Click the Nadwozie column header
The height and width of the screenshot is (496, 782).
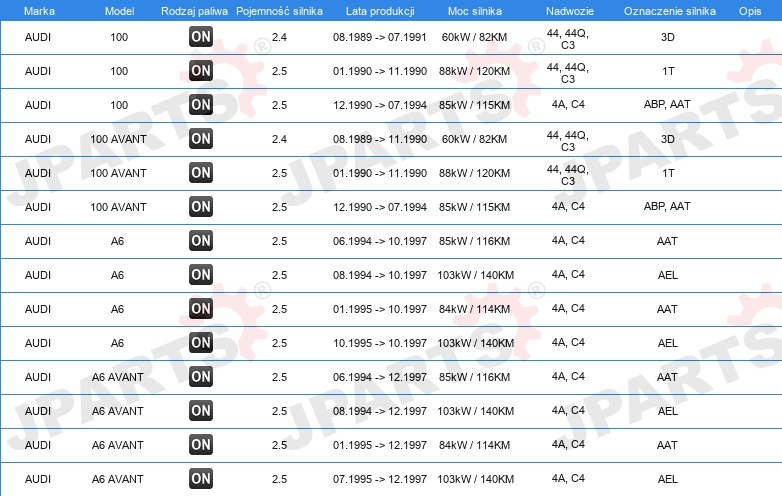(570, 11)
